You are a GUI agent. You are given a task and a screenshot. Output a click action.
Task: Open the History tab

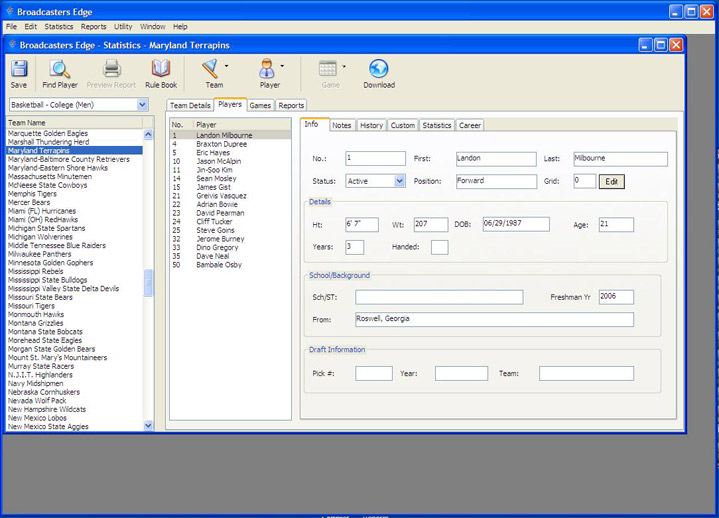point(371,125)
